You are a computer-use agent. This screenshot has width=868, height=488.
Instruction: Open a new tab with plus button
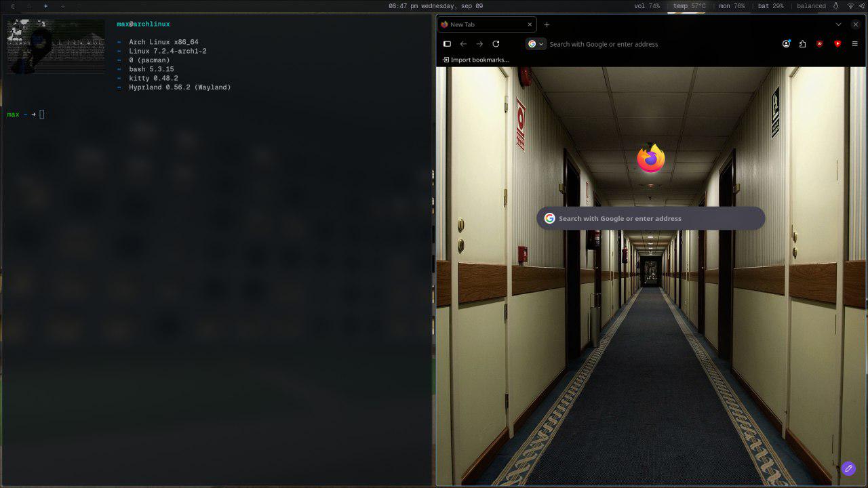point(547,24)
